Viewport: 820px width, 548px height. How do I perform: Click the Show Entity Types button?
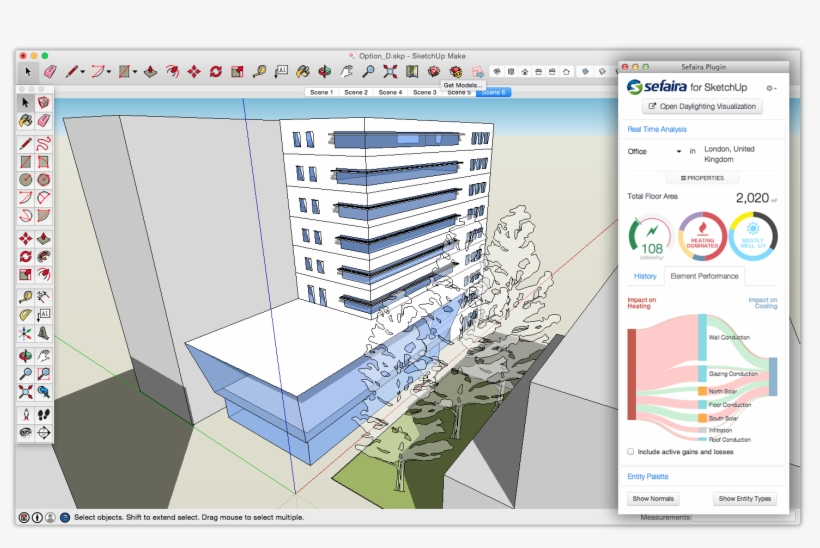(x=745, y=499)
